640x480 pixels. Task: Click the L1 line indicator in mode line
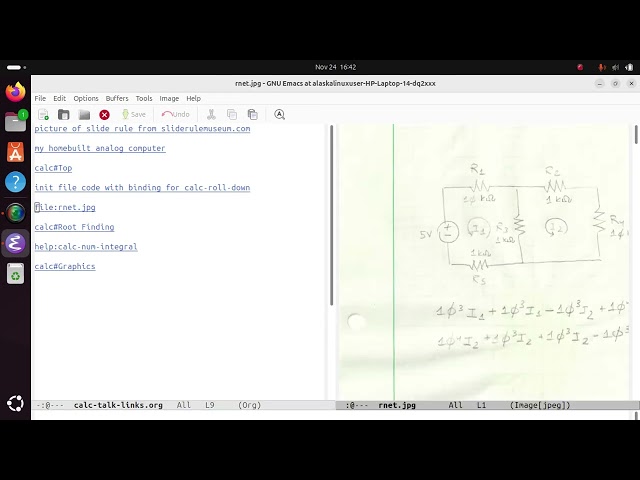tap(482, 405)
